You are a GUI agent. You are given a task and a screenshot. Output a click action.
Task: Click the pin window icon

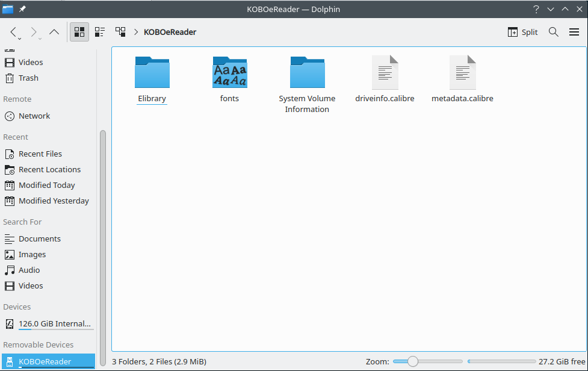[22, 9]
